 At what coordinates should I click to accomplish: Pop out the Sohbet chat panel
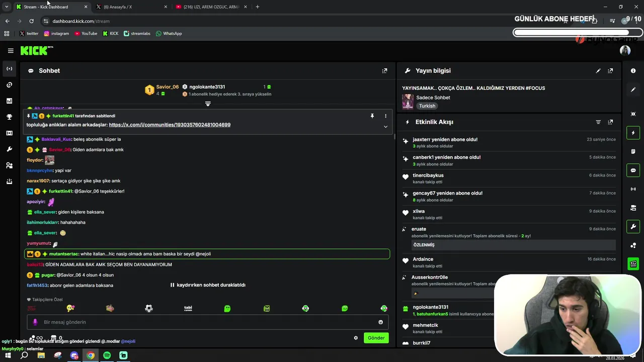tap(384, 71)
